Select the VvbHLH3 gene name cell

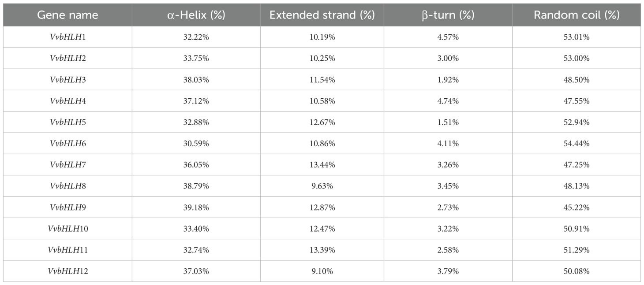[67, 80]
